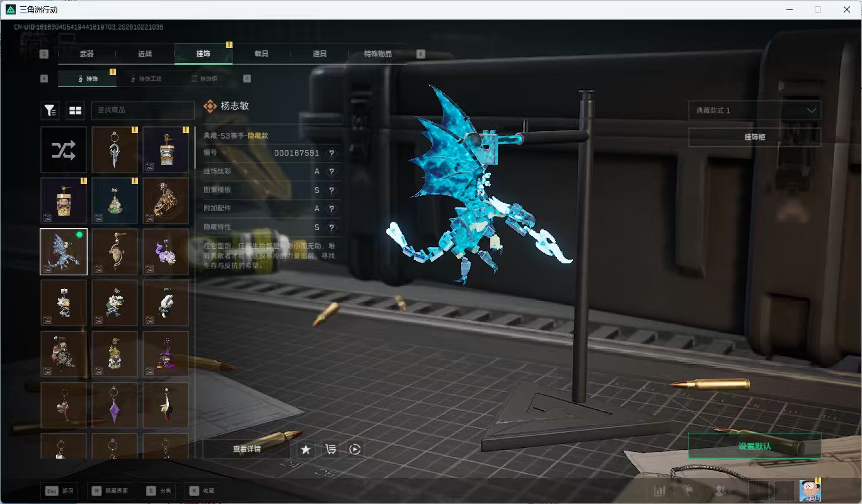The image size is (862, 504).
Task: Click the Esc 返回 button
Action: tap(59, 491)
